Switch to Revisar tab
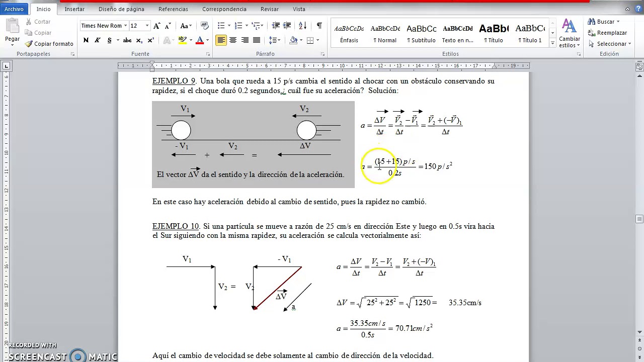 pyautogui.click(x=270, y=9)
